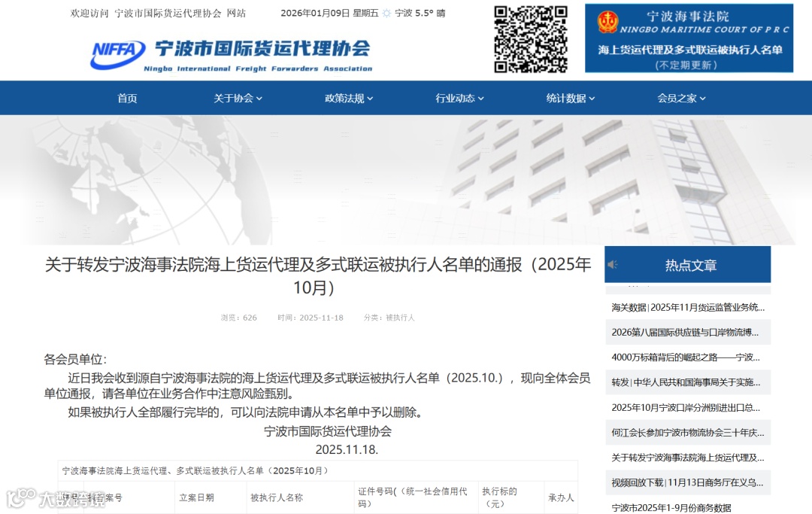
Task: Open the Ningbo Maritime Court banner
Action: (689, 38)
